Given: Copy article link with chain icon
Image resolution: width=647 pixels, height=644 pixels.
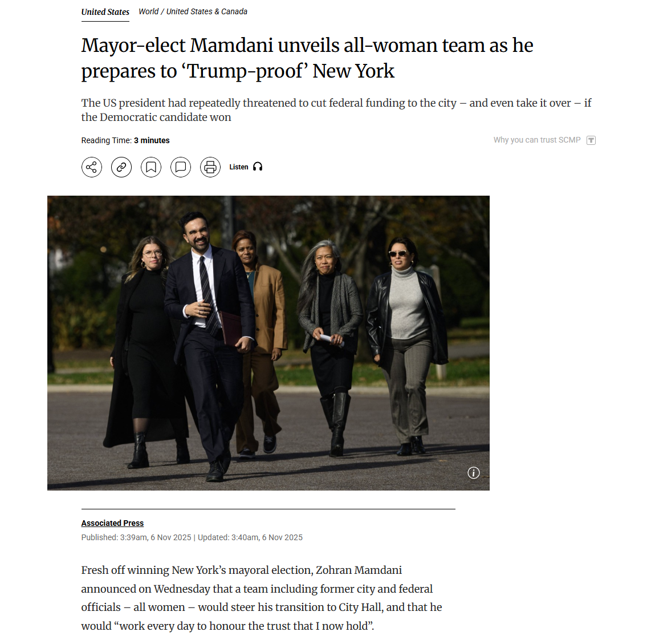Looking at the screenshot, I should (121, 167).
